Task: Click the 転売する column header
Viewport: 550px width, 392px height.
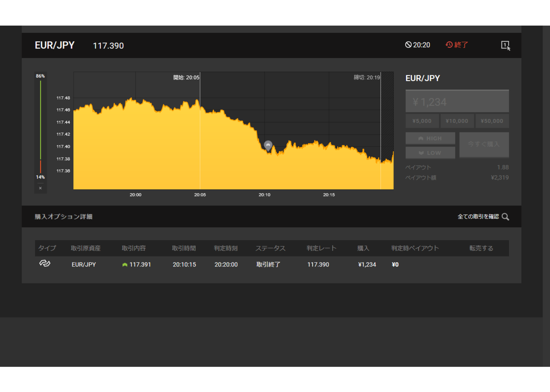Action: point(481,248)
